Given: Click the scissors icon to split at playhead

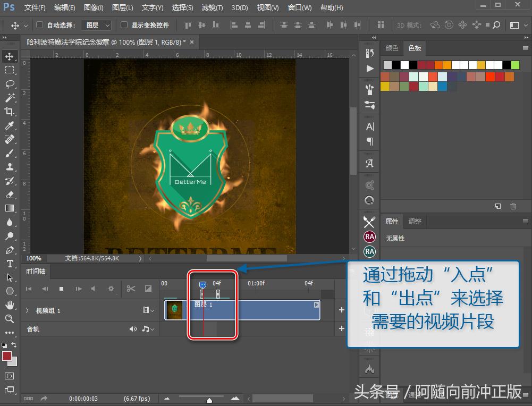Looking at the screenshot, I should [x=131, y=289].
